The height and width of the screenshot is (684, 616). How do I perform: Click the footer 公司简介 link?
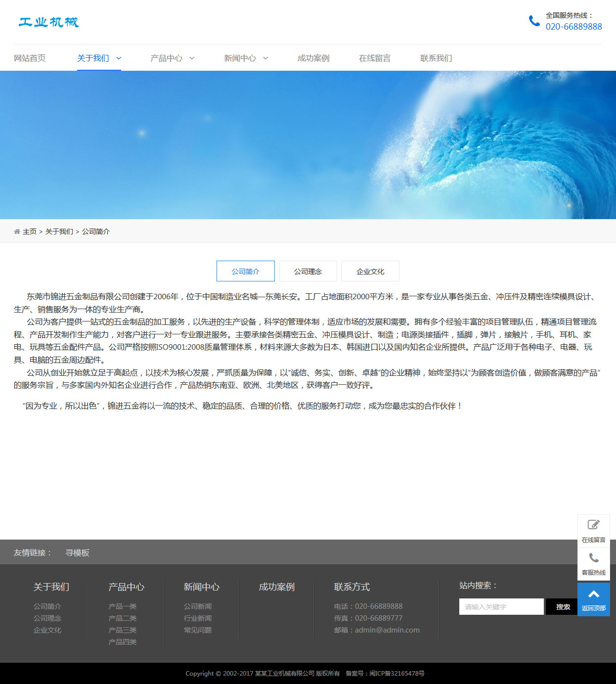47,606
